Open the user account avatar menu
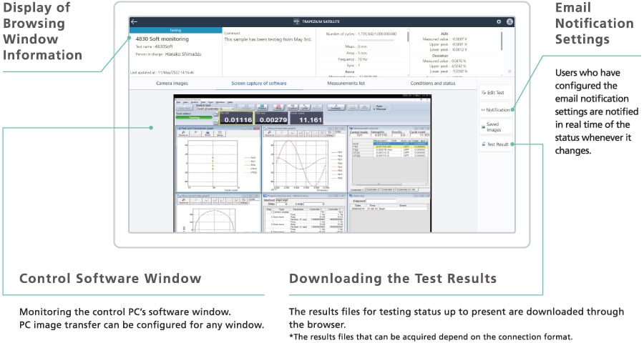Image resolution: width=644 pixels, height=343 pixels. tap(509, 21)
